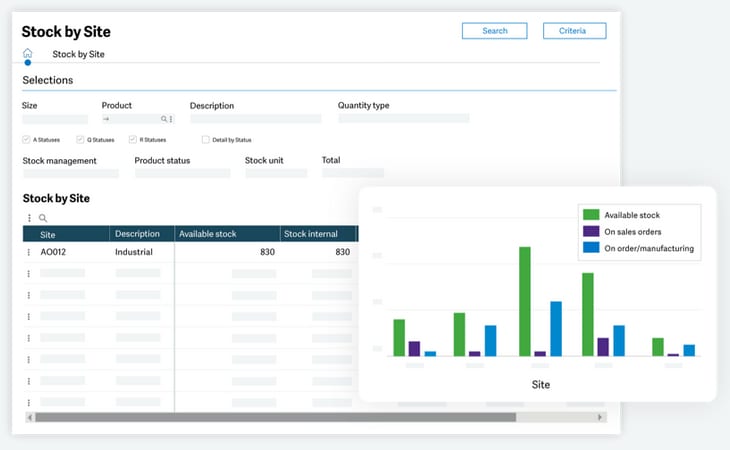This screenshot has width=730, height=450.
Task: Open the grid options menu dots above table
Action: point(29,218)
